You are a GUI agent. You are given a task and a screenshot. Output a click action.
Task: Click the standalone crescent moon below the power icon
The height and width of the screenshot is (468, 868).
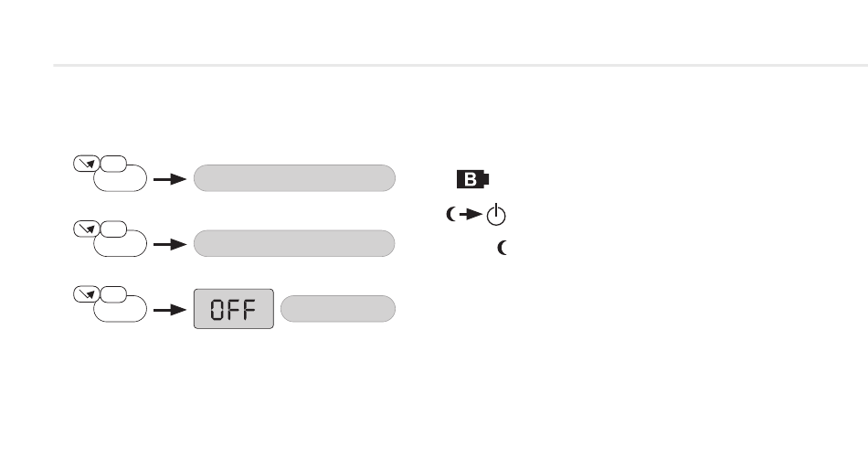coord(503,248)
